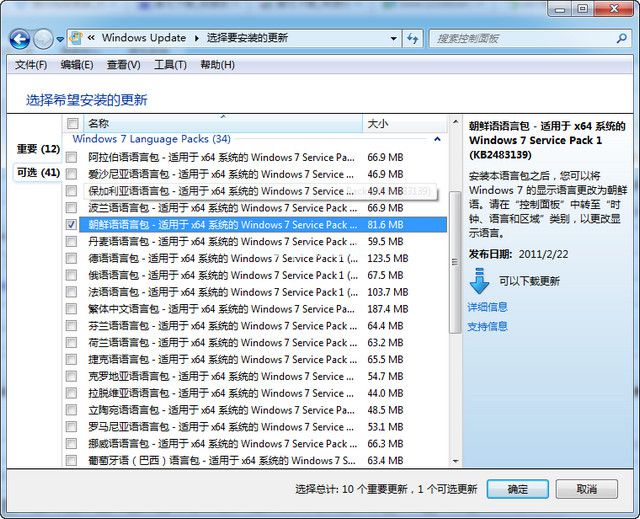Check the 丹麦语语言包 checkbox
Screen dimensions: 640x519
pyautogui.click(x=71, y=242)
